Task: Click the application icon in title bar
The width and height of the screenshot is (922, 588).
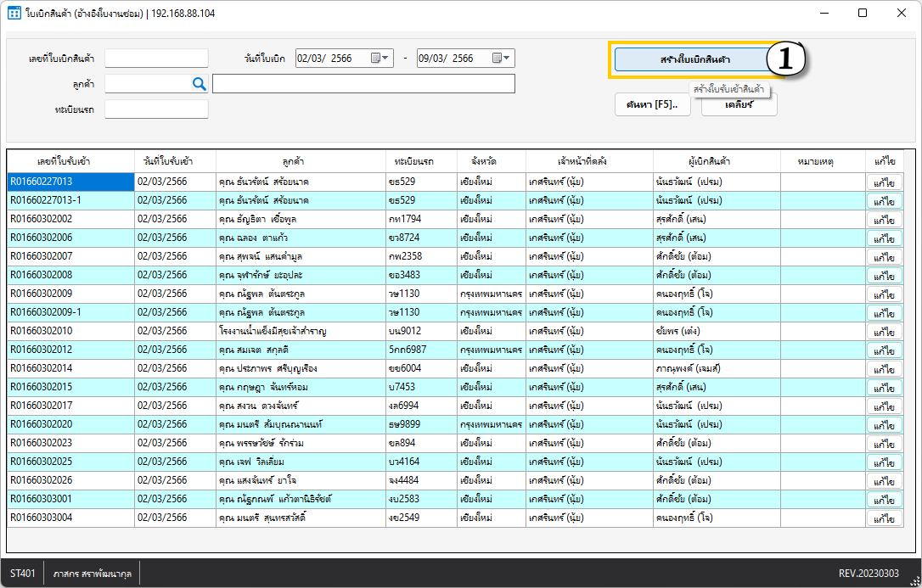Action: (14, 14)
